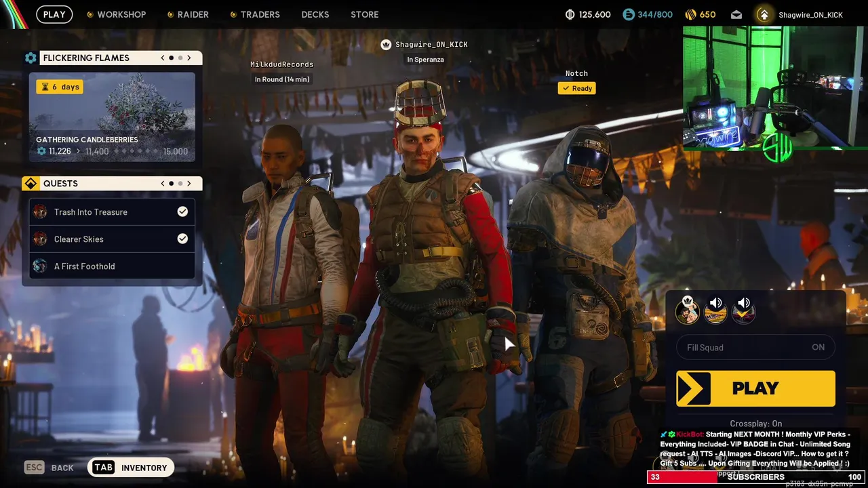This screenshot has width=868, height=488.
Task: Click the QUESTS header title
Action: pos(60,184)
